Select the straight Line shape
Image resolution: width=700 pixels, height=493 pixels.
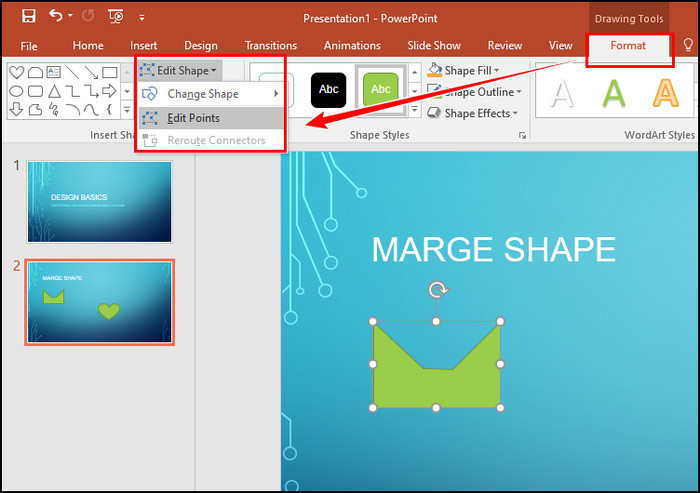click(72, 72)
